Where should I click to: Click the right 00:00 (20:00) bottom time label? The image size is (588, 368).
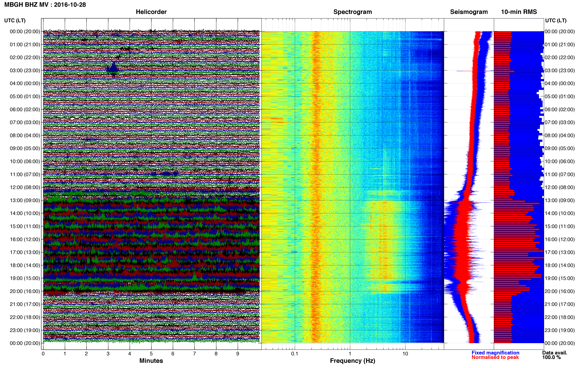tap(560, 343)
